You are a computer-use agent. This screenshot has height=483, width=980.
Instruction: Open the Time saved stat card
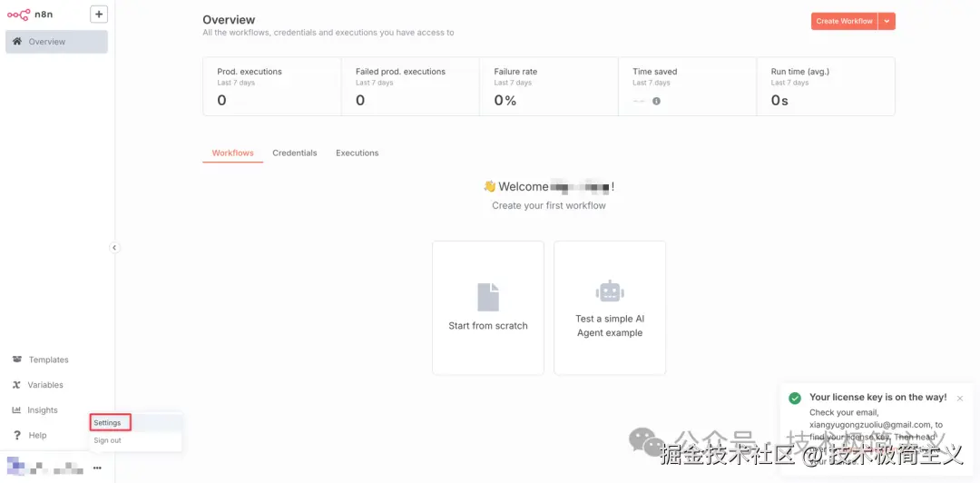point(688,86)
